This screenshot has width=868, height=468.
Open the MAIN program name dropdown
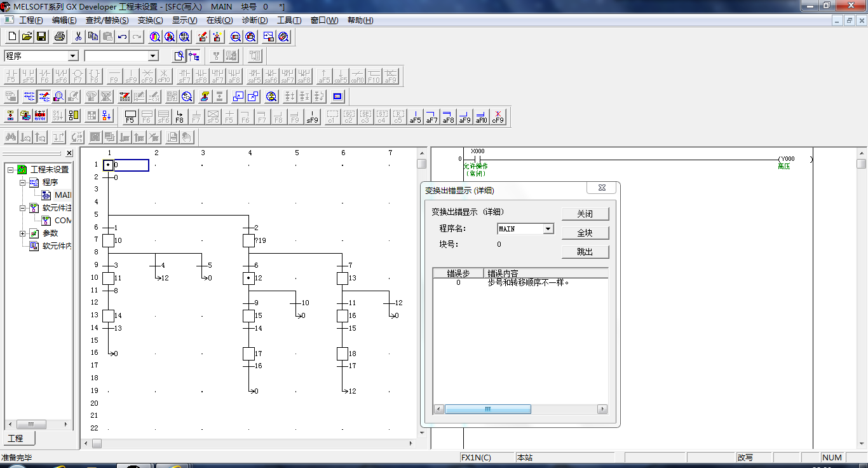(548, 229)
